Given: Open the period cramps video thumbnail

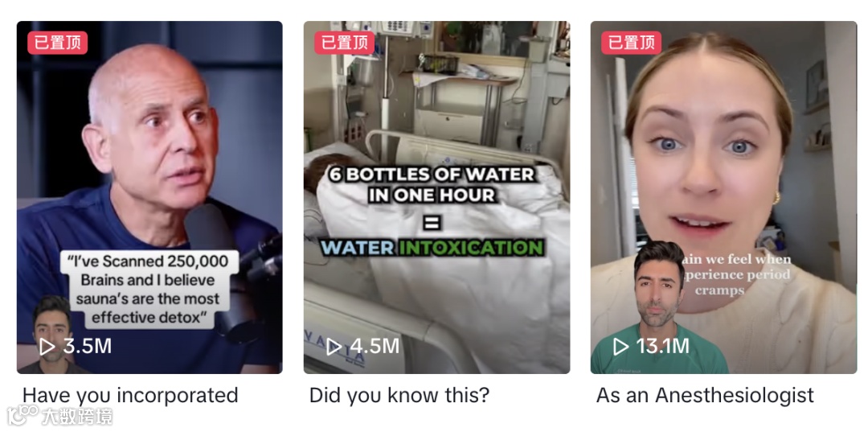Looking at the screenshot, I should tap(723, 197).
